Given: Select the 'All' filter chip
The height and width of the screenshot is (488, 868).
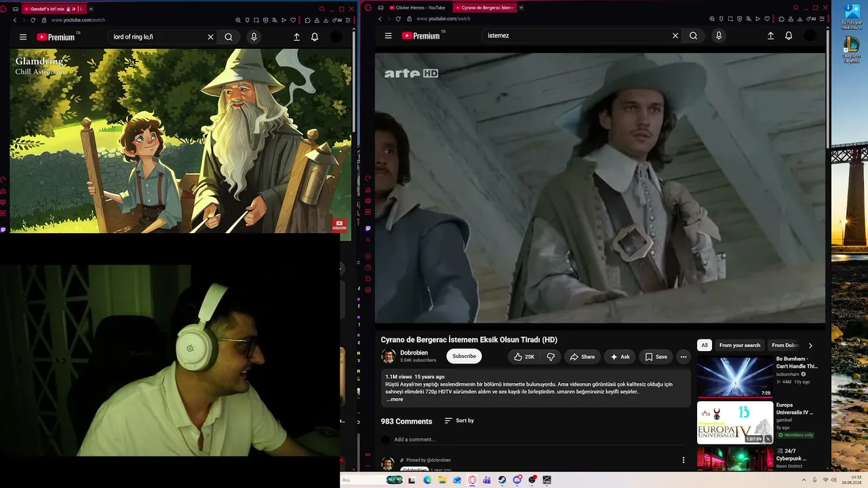Looking at the screenshot, I should point(705,346).
